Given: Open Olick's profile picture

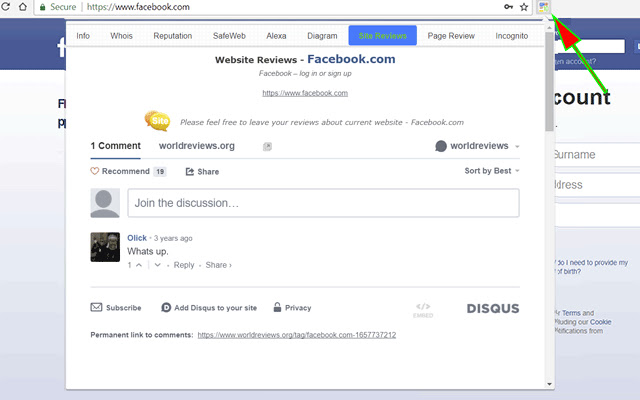Looking at the screenshot, I should click(x=105, y=247).
